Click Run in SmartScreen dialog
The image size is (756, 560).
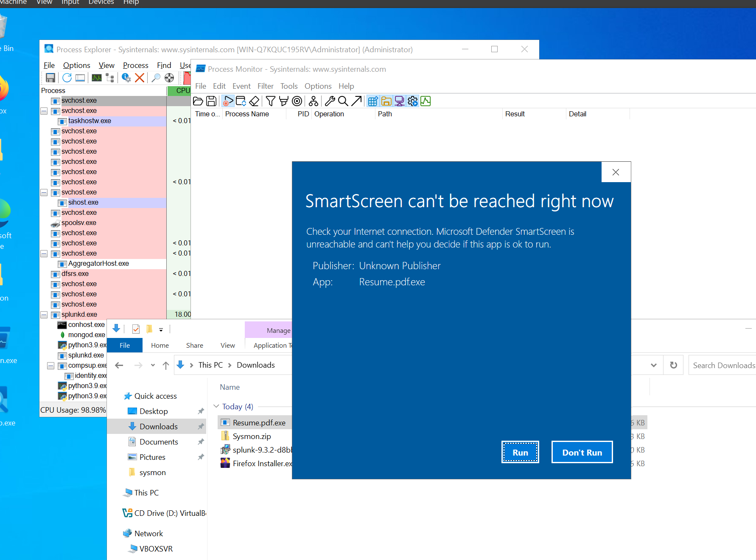pyautogui.click(x=520, y=452)
